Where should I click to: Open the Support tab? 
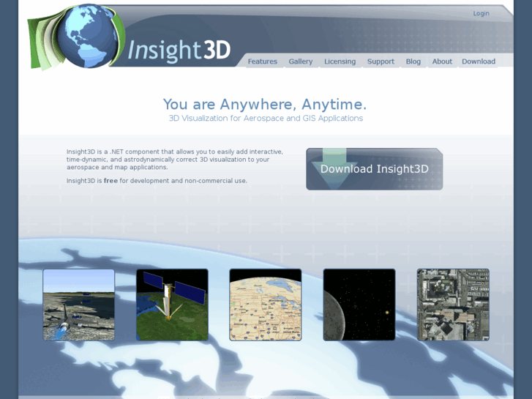pyautogui.click(x=381, y=61)
